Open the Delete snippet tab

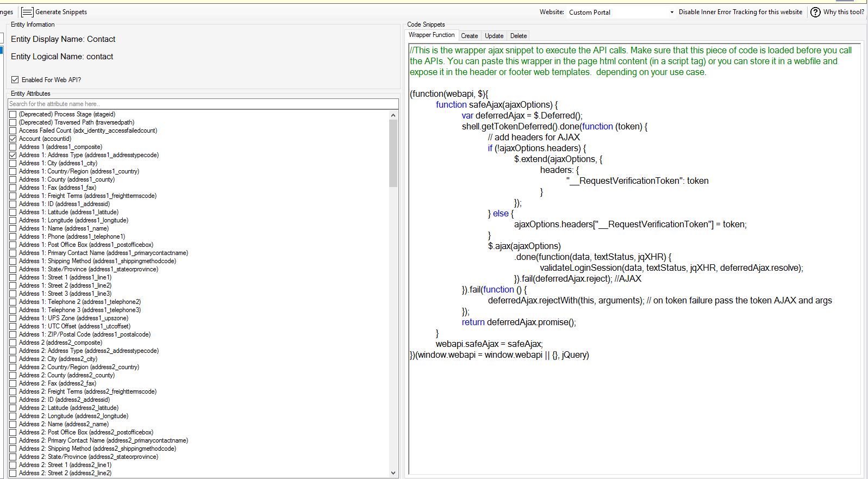tap(518, 36)
